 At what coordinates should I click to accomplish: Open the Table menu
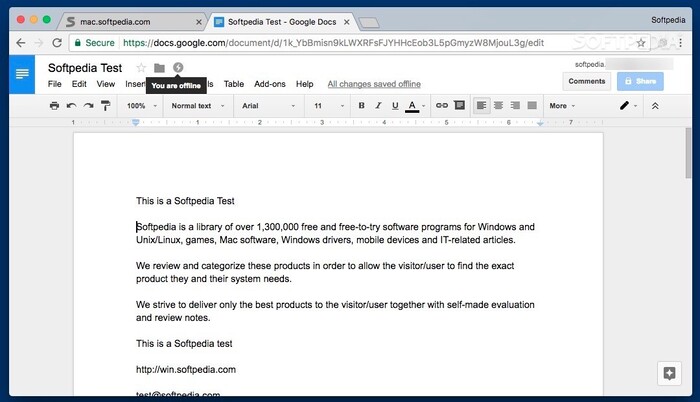click(234, 84)
